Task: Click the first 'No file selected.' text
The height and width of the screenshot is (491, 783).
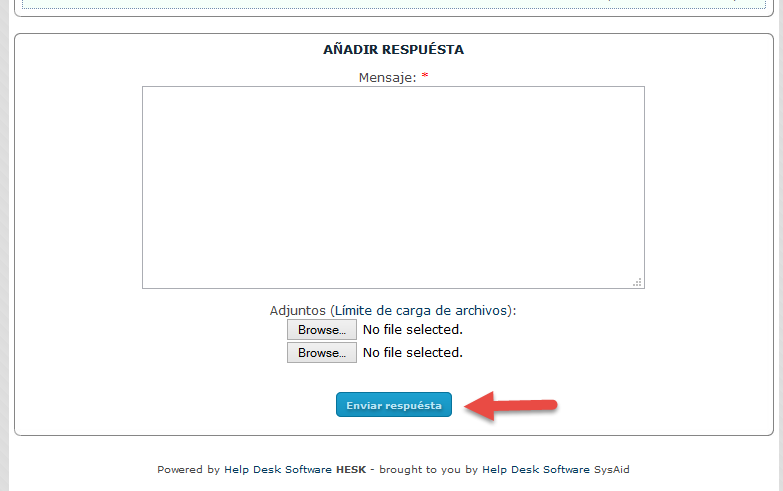Action: click(x=413, y=330)
